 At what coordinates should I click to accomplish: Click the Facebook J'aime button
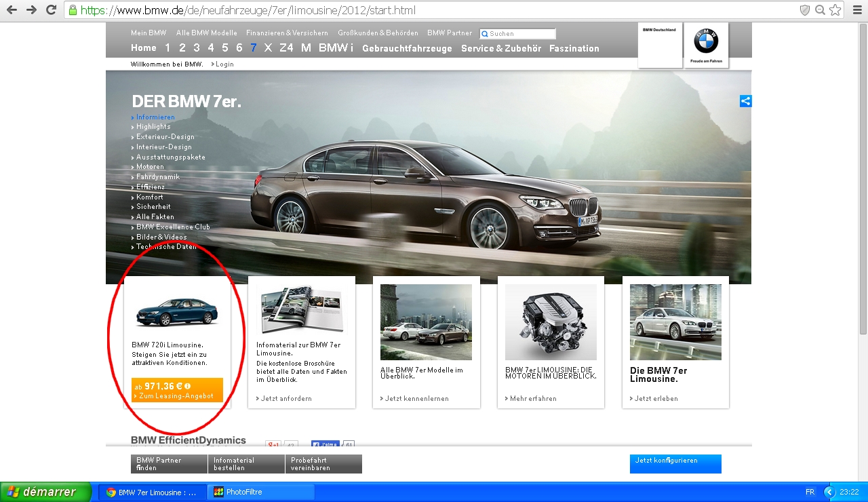[325, 445]
